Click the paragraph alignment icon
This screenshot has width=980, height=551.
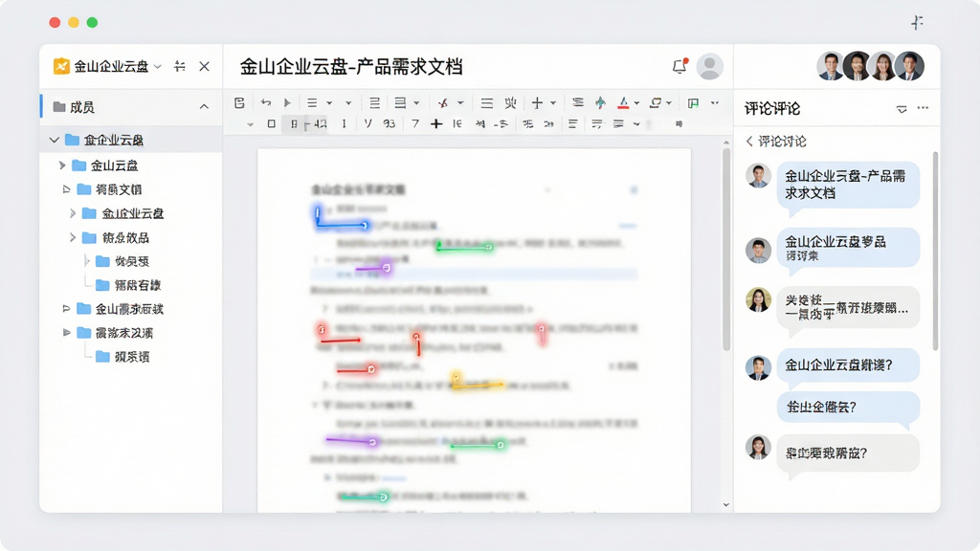click(x=400, y=102)
